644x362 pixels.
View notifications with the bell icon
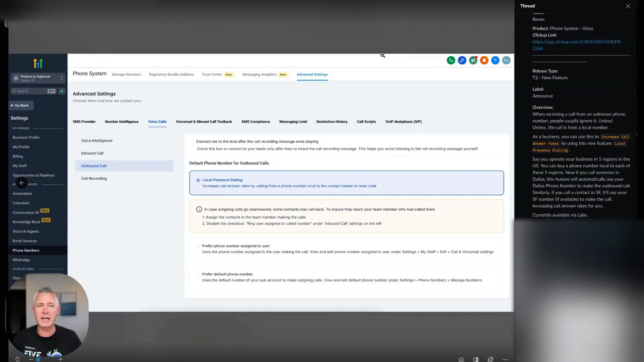[x=484, y=60]
